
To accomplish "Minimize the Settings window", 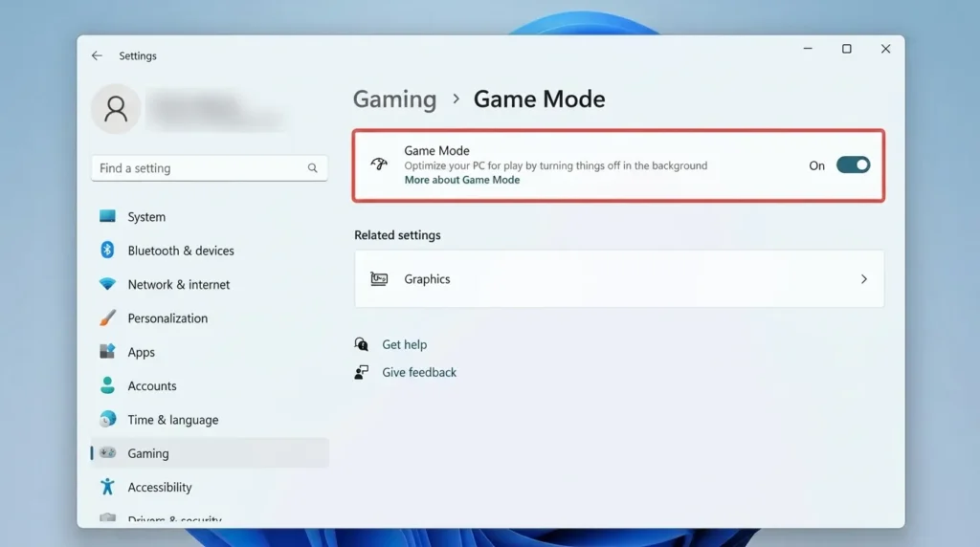I will (808, 49).
